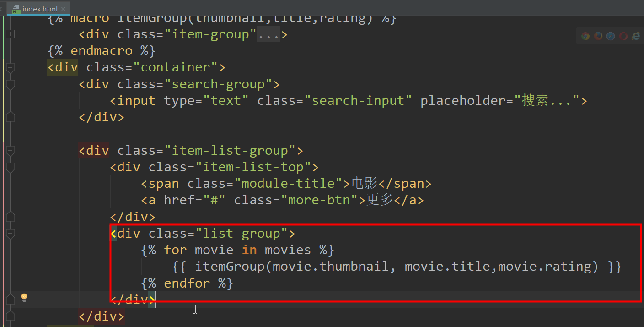This screenshot has height=327, width=644.
Task: Collapse the item-list-group div fold marker
Action: coord(10,151)
